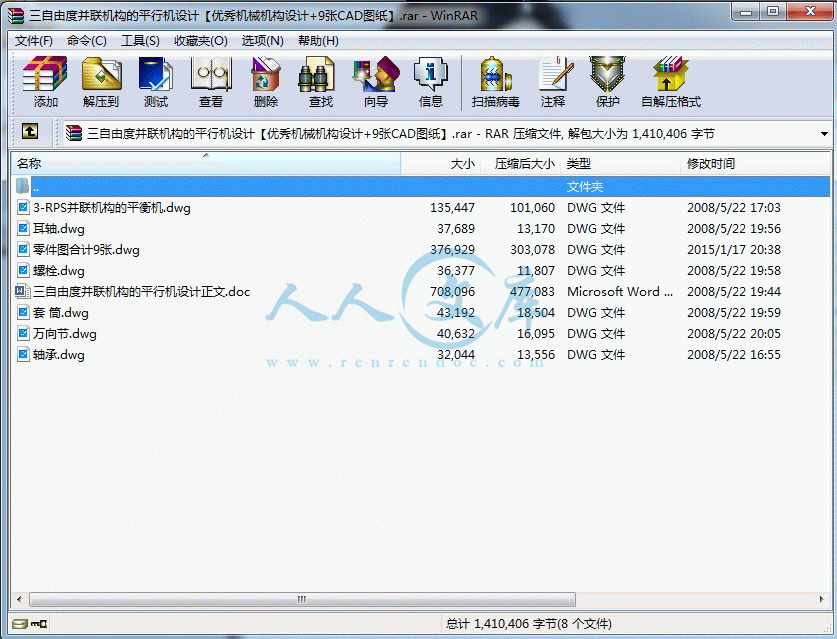The width and height of the screenshot is (837, 639).
Task: Click the View (查看) toolbar icon
Action: pos(211,74)
